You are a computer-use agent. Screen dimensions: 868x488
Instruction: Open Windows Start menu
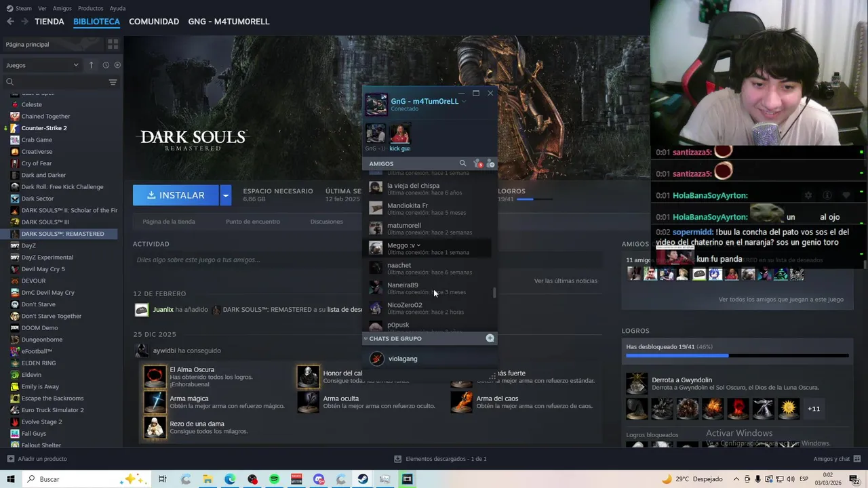click(x=11, y=479)
